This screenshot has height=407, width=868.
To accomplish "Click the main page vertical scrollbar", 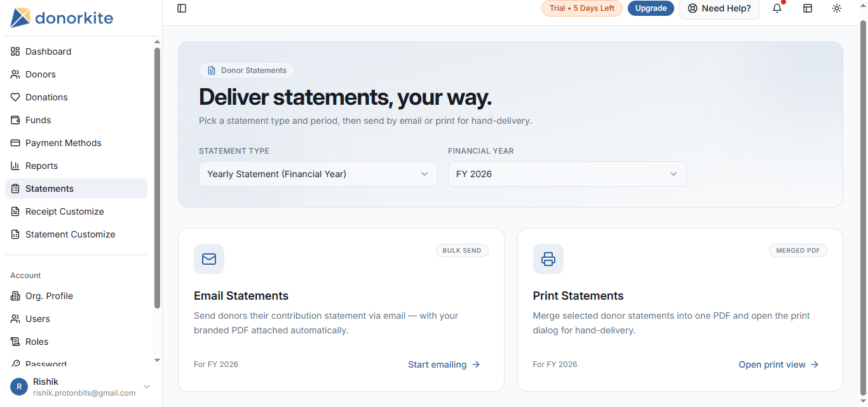I will coord(863,207).
